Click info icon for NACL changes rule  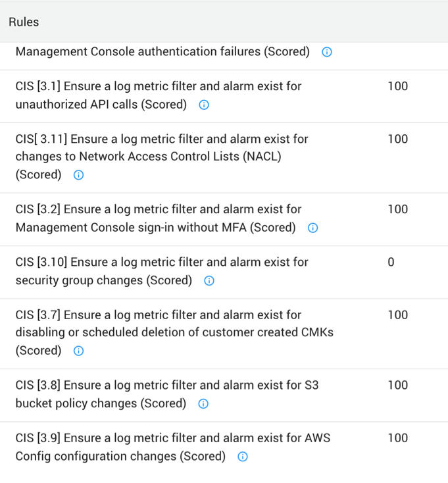click(x=78, y=175)
